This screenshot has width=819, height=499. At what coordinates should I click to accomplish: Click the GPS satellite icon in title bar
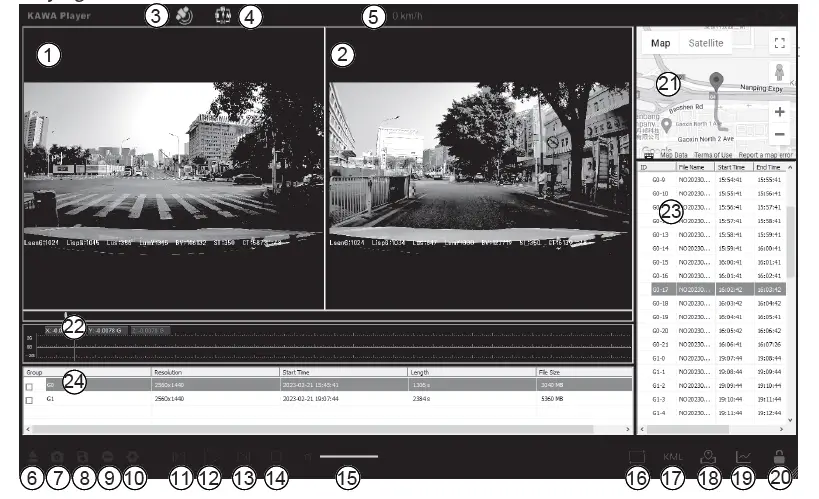pos(184,16)
